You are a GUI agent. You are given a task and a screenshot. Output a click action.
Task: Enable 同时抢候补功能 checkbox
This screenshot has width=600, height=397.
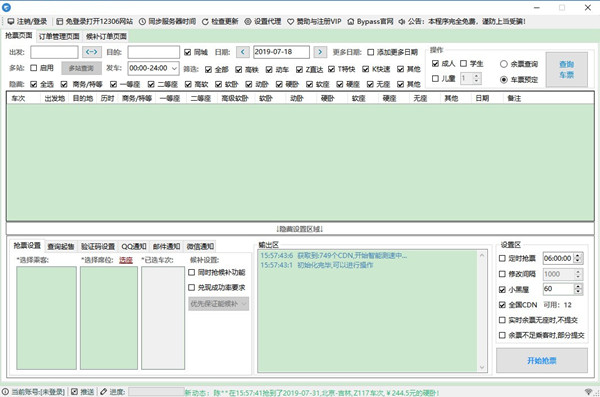192,273
